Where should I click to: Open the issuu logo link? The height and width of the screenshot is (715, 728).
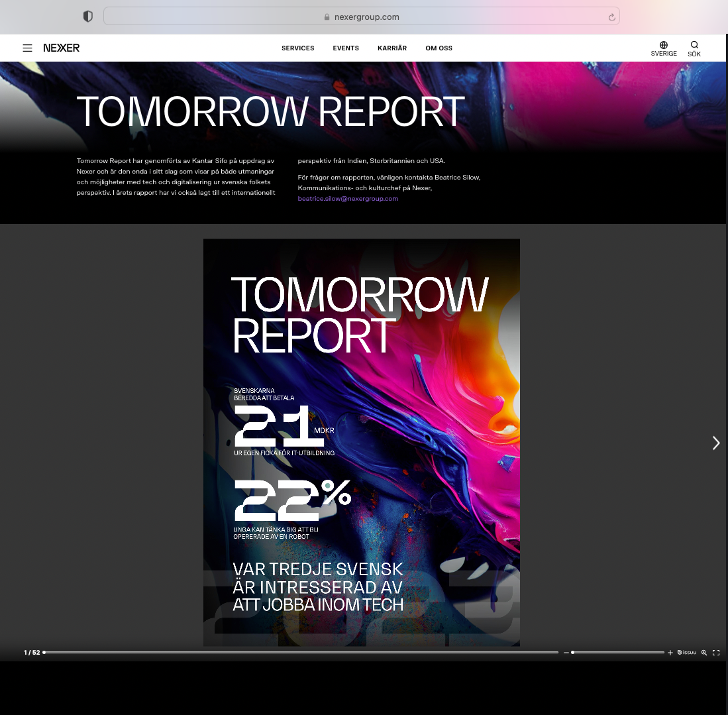(687, 653)
